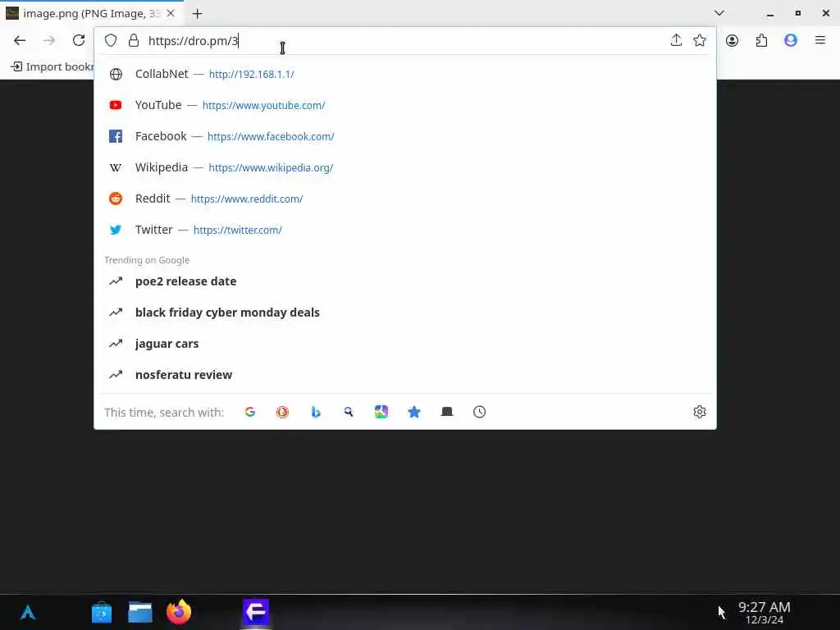Select the Facebook suggestion

point(404,136)
